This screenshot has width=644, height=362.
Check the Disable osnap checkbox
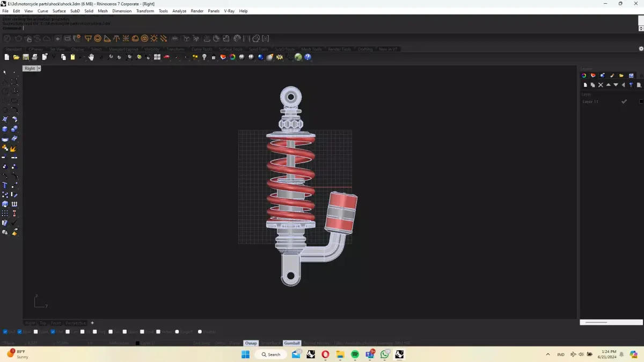click(199, 331)
